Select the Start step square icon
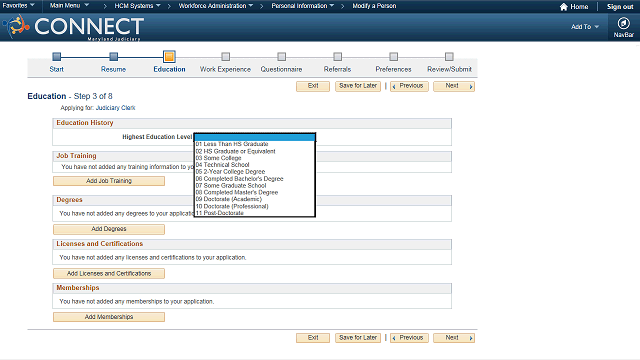This screenshot has height=360, width=640. (x=57, y=56)
